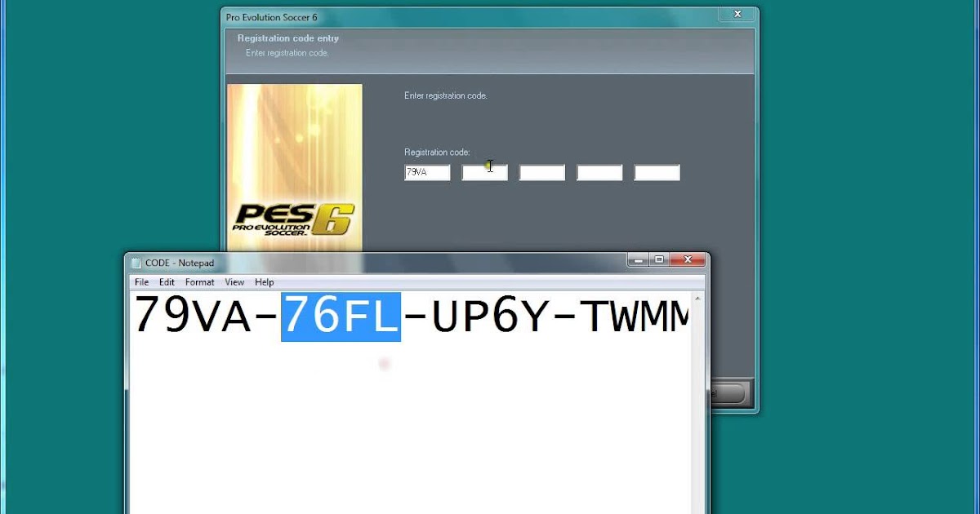Viewport: 980px width, 514px height.
Task: Click the first registration code field containing 79VA
Action: click(x=427, y=173)
